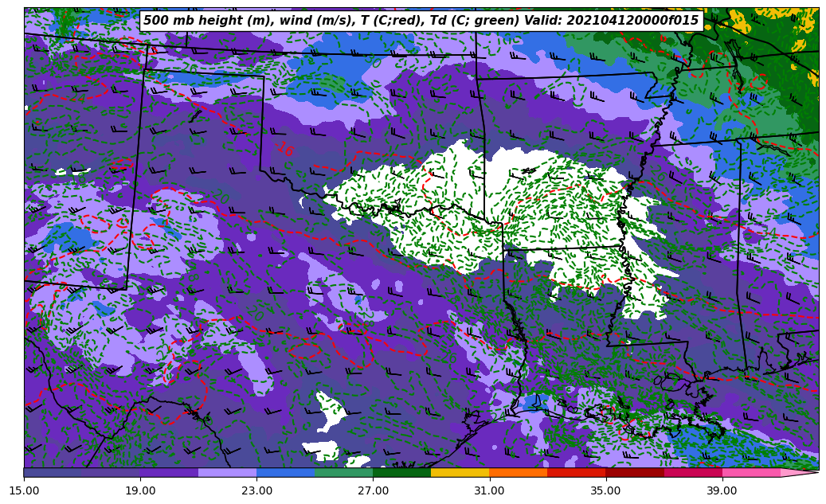Click the 15.00 colorbar tick label

[24, 490]
